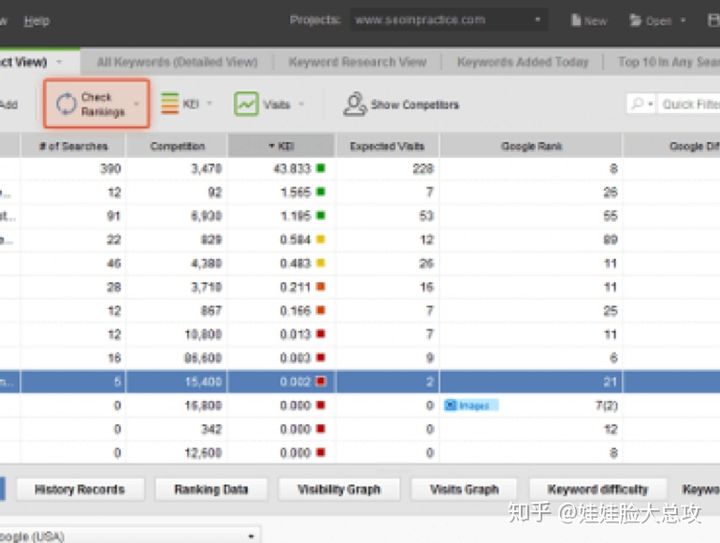Open the current view tab dropdown arrow
This screenshot has height=543, width=720.
pyautogui.click(x=59, y=62)
